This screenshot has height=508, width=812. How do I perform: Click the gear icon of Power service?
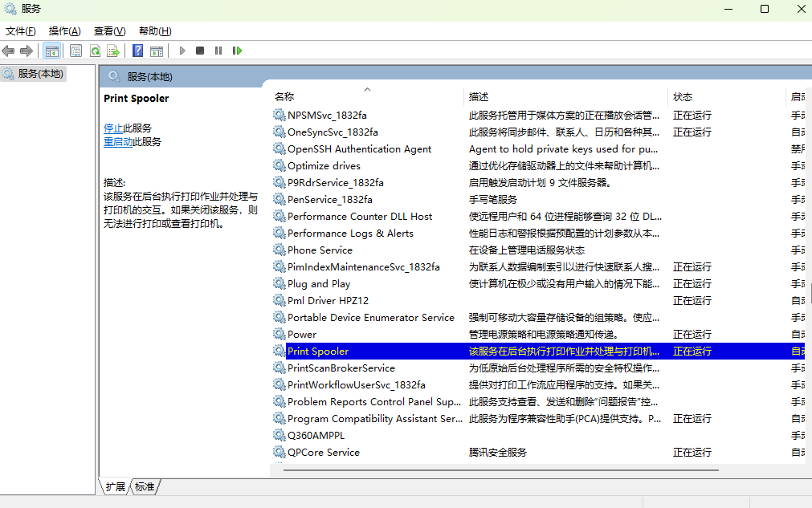click(x=280, y=334)
